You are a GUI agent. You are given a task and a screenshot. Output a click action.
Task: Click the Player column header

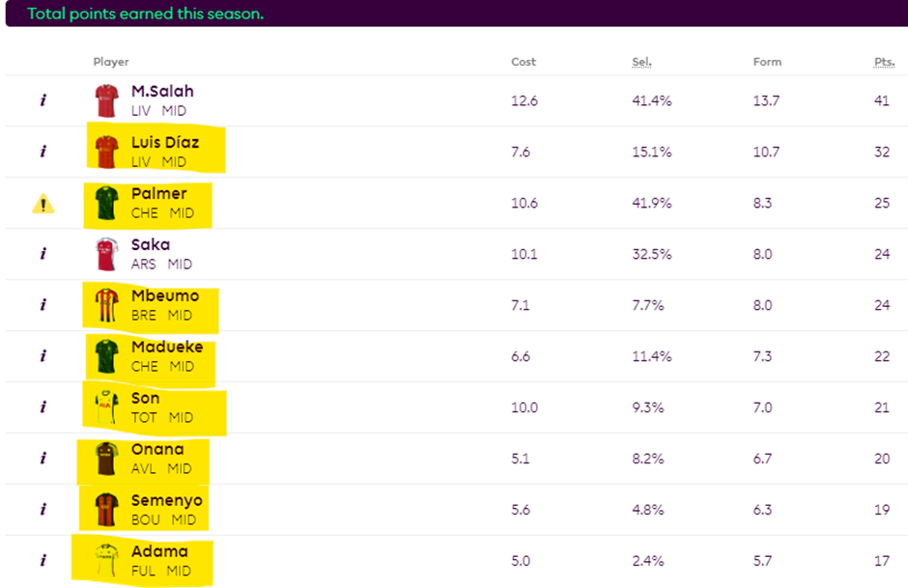pyautogui.click(x=111, y=62)
